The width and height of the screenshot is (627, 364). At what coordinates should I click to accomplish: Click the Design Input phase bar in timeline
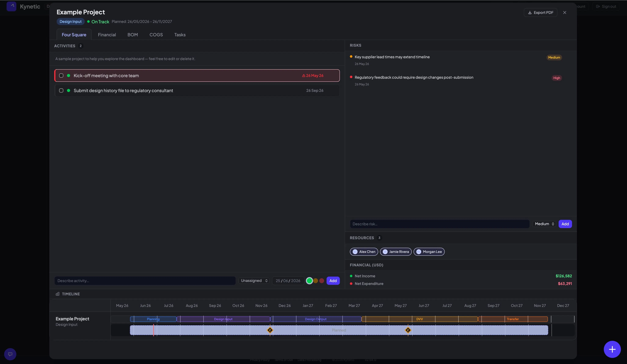(x=223, y=319)
